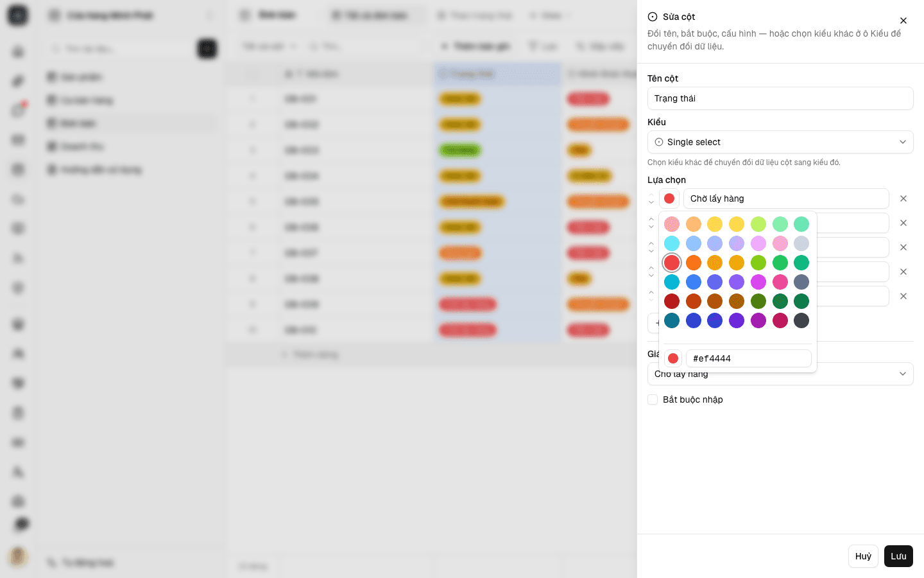Expand the default value dropdown below the palette
This screenshot has width=924, height=578.
point(780,374)
